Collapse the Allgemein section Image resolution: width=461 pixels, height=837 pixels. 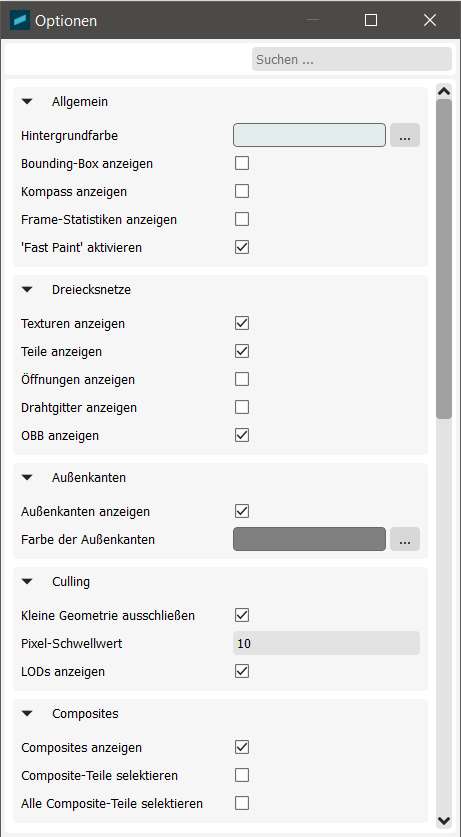[x=27, y=101]
